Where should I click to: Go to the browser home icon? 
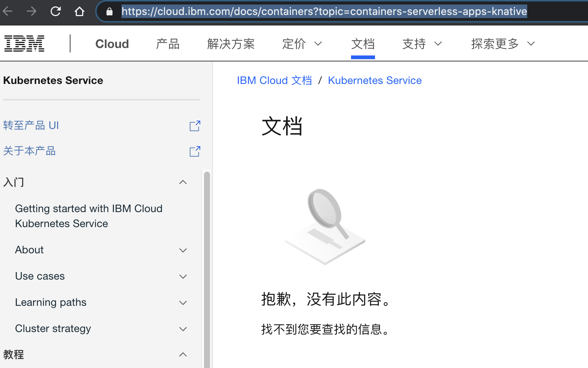[x=79, y=11]
